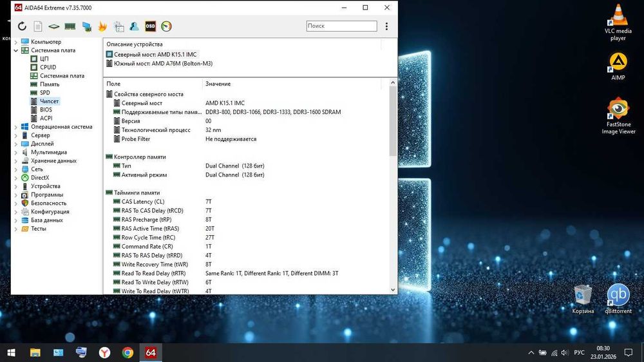Expand the Операционная система node
This screenshot has width=644, height=362.
(x=15, y=127)
